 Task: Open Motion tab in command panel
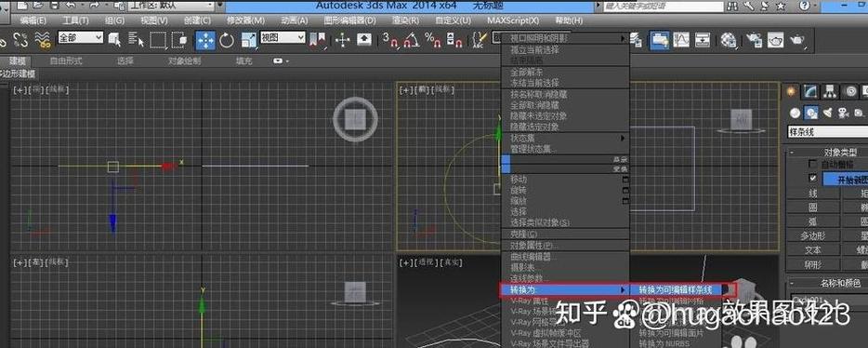[850, 91]
